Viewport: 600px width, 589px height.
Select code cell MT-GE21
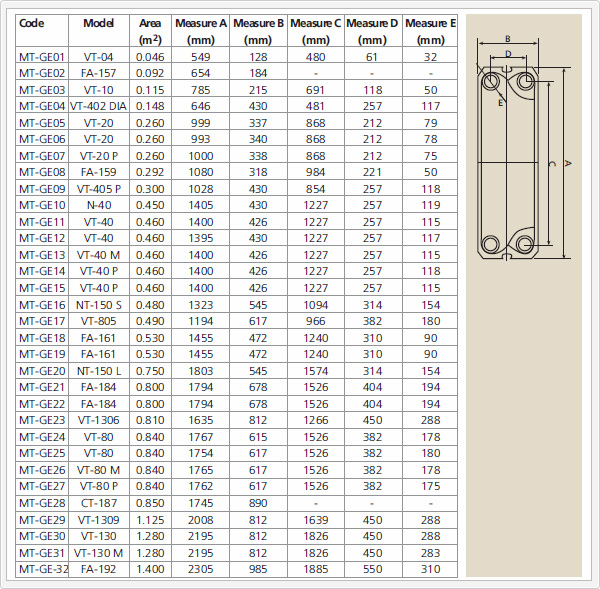pos(42,387)
